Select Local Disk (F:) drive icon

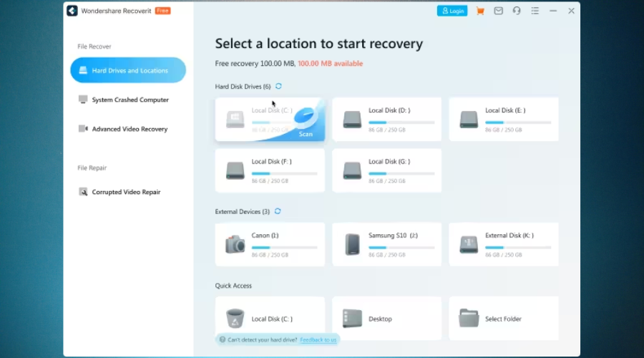[x=235, y=170]
